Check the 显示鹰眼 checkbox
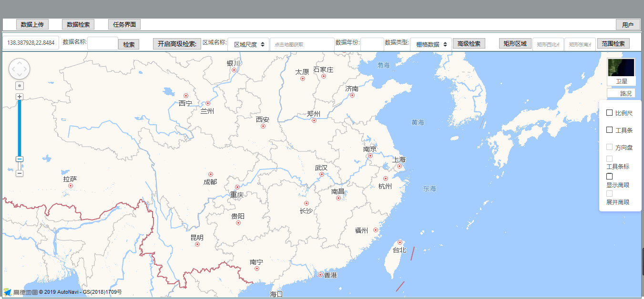The height and width of the screenshot is (299, 644). [609, 176]
